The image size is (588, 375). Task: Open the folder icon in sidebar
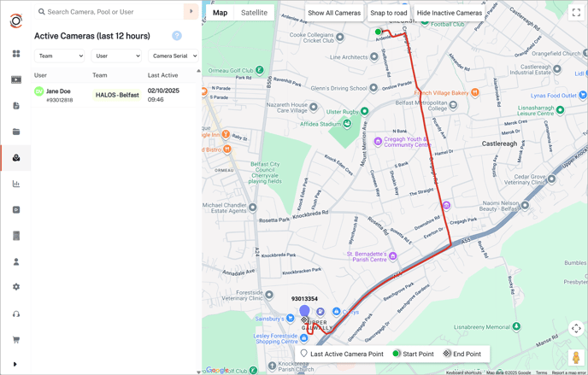[16, 132]
